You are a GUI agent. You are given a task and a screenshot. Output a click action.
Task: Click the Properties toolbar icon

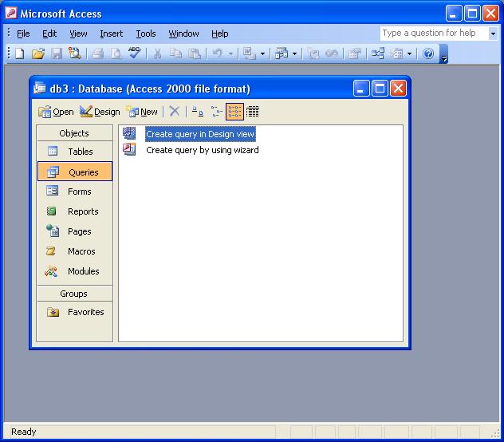pos(355,53)
